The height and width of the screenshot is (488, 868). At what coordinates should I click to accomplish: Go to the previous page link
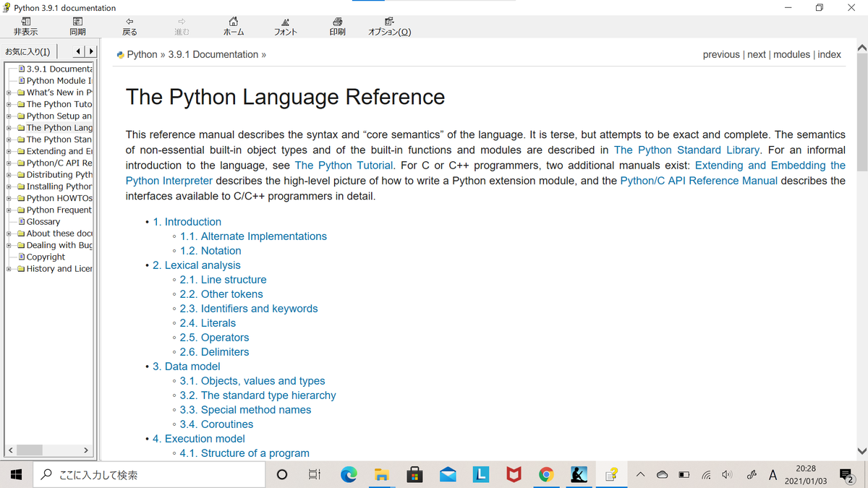pyautogui.click(x=721, y=54)
